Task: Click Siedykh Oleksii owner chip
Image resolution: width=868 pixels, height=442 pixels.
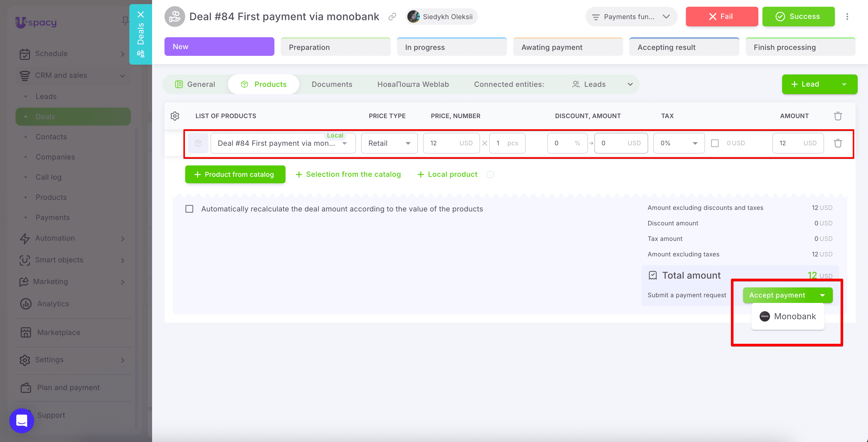Action: click(x=442, y=17)
